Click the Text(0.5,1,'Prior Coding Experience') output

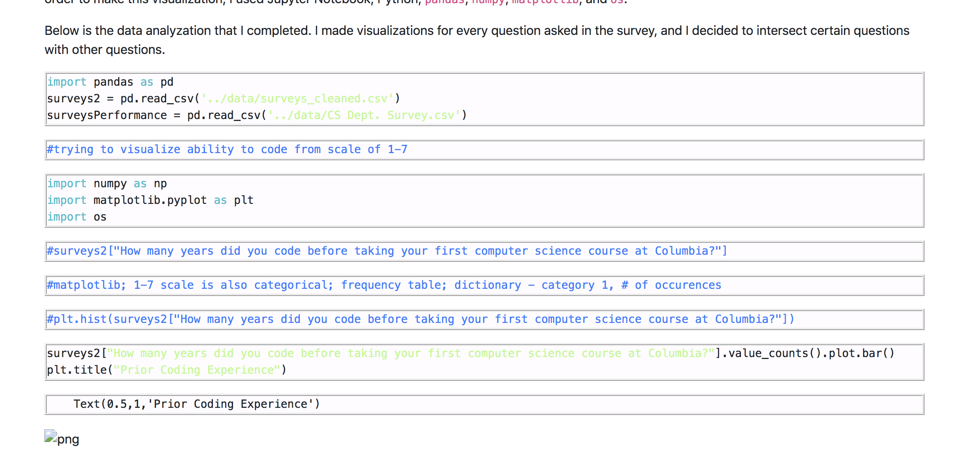coord(197,404)
